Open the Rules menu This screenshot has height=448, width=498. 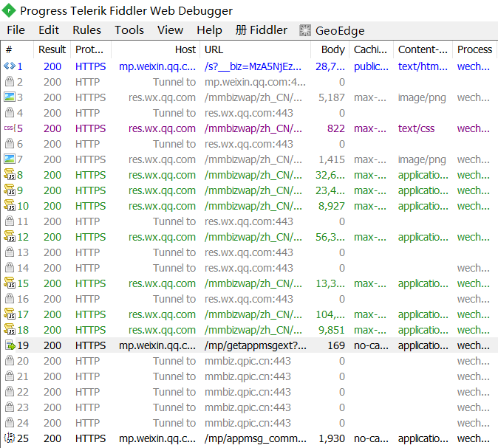point(86,30)
